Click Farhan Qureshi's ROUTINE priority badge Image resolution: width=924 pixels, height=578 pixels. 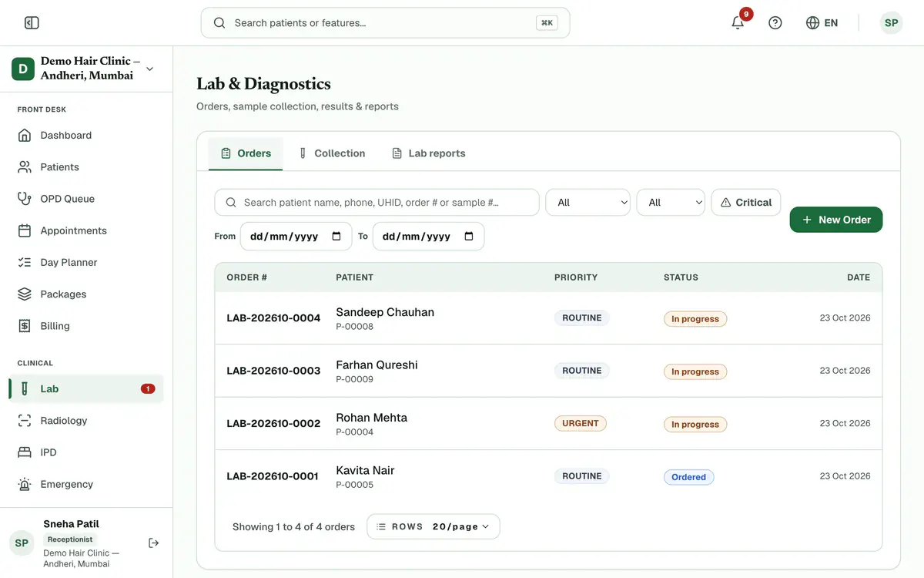pyautogui.click(x=582, y=371)
